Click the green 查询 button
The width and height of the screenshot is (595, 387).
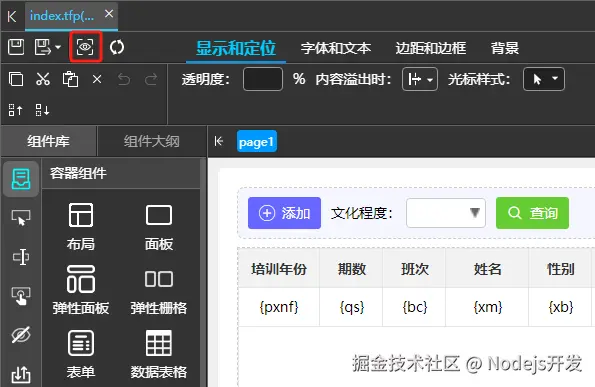tap(532, 213)
